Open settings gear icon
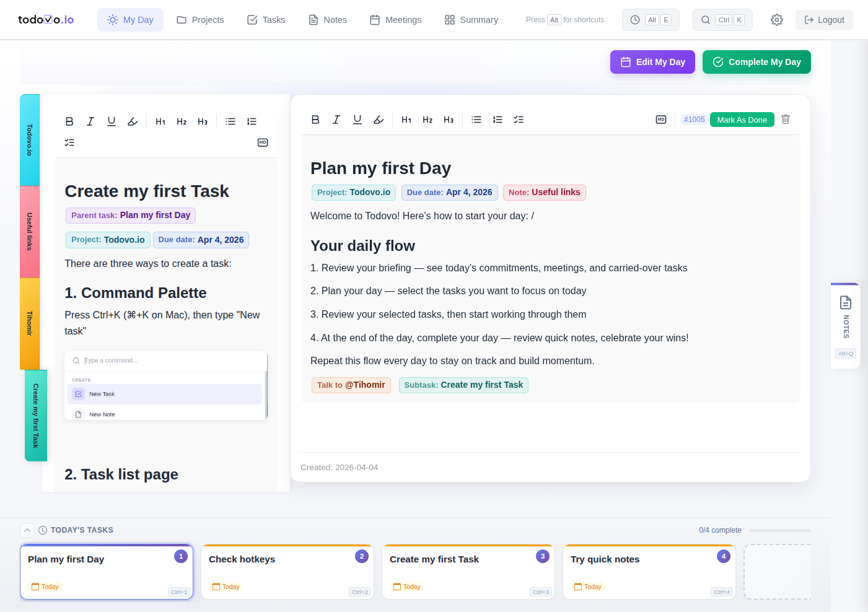The image size is (868, 612). (x=777, y=20)
